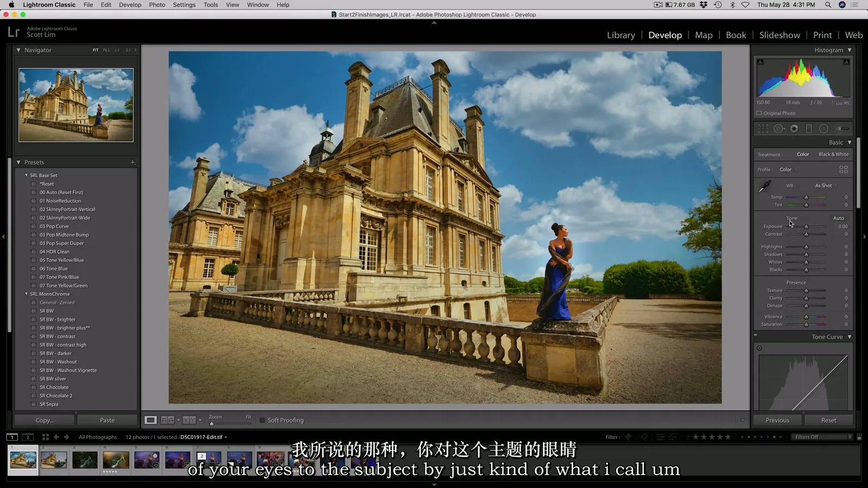Select the Crop Overlay tool

[763, 129]
